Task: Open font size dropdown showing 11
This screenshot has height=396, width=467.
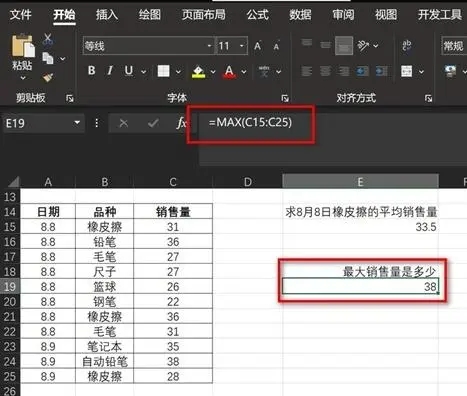Action: coord(242,46)
